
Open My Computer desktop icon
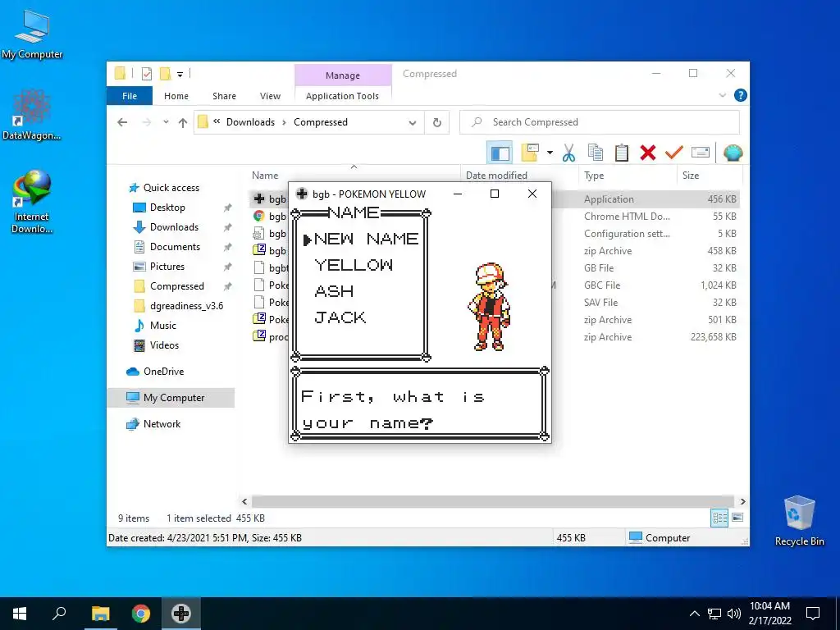(x=32, y=34)
